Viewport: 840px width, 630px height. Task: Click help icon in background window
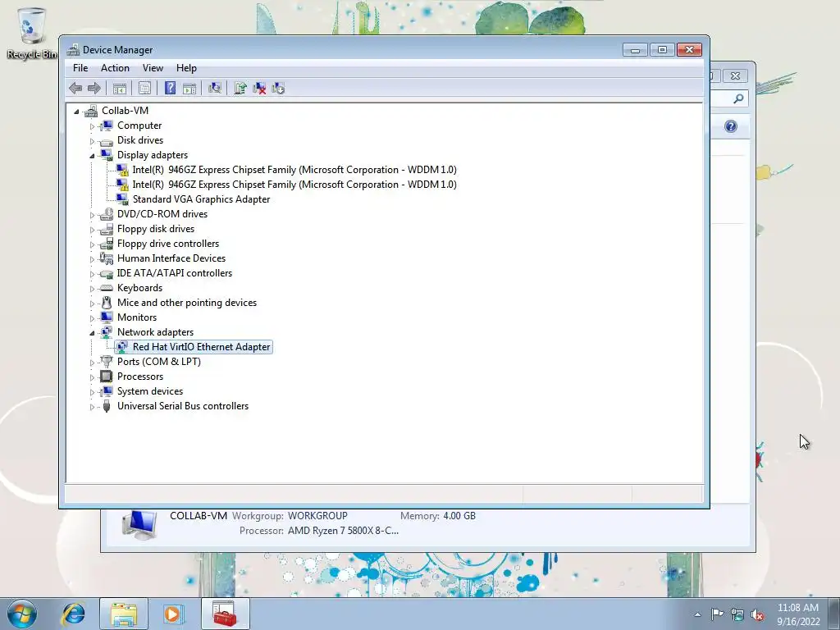pyautogui.click(x=731, y=126)
